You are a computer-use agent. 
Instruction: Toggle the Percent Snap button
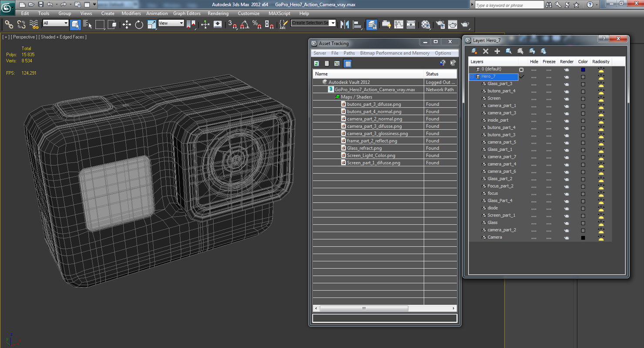tap(257, 24)
